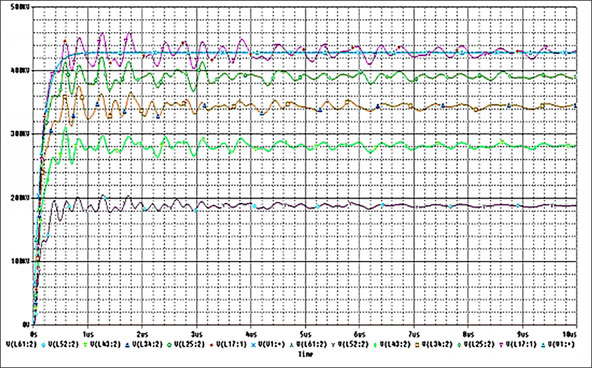Click the teal triangle marker for V(V1:+)
Viewport: 592px width, 368px height.
click(x=543, y=345)
